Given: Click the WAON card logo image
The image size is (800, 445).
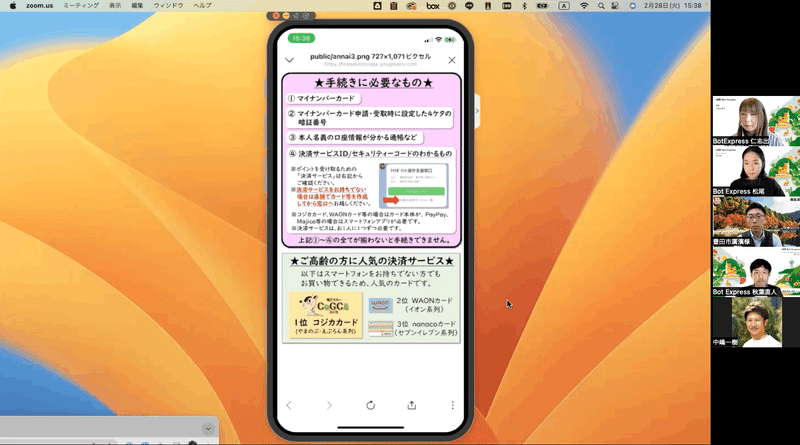Looking at the screenshot, I should click(x=380, y=305).
